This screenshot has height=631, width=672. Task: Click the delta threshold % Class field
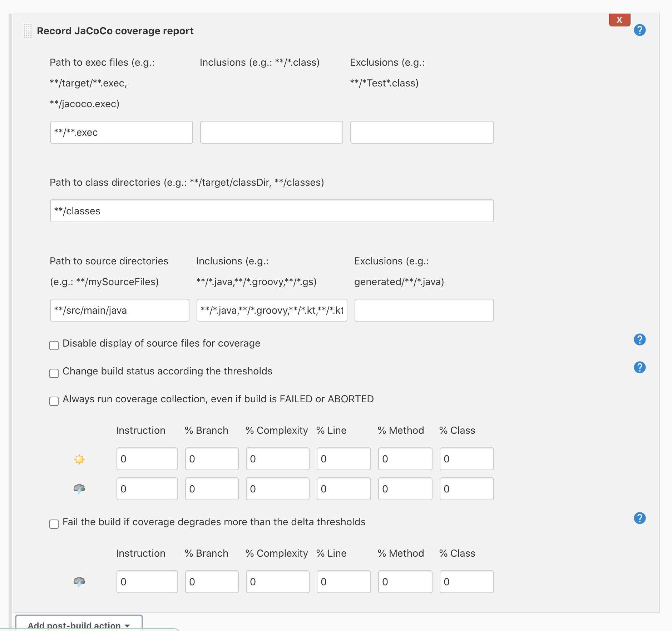pos(466,582)
